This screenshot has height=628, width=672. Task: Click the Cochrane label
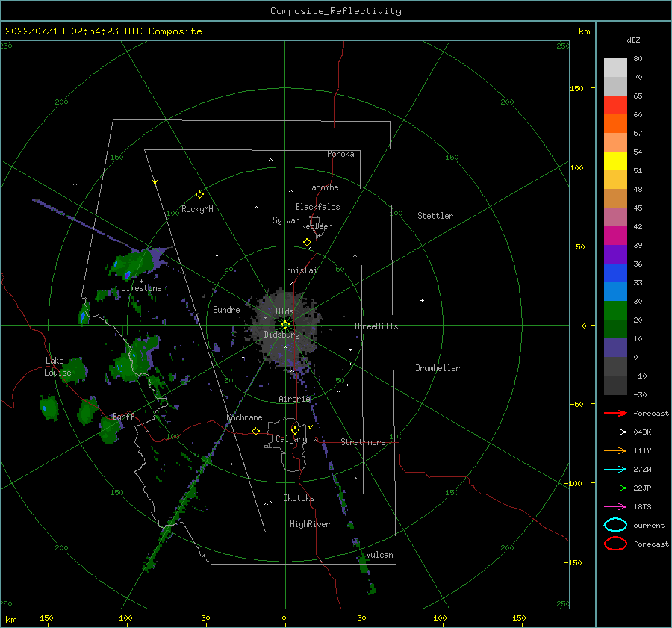pos(244,417)
